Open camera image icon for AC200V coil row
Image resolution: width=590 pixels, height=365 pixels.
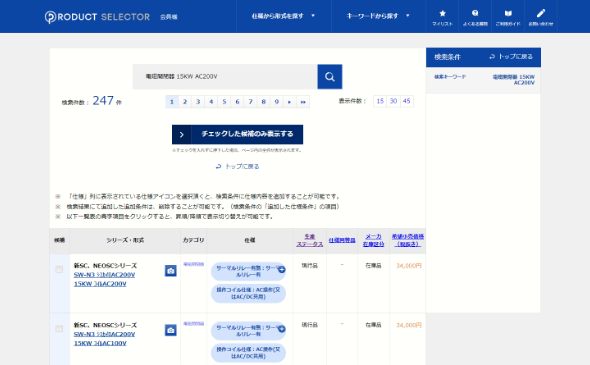click(x=170, y=271)
